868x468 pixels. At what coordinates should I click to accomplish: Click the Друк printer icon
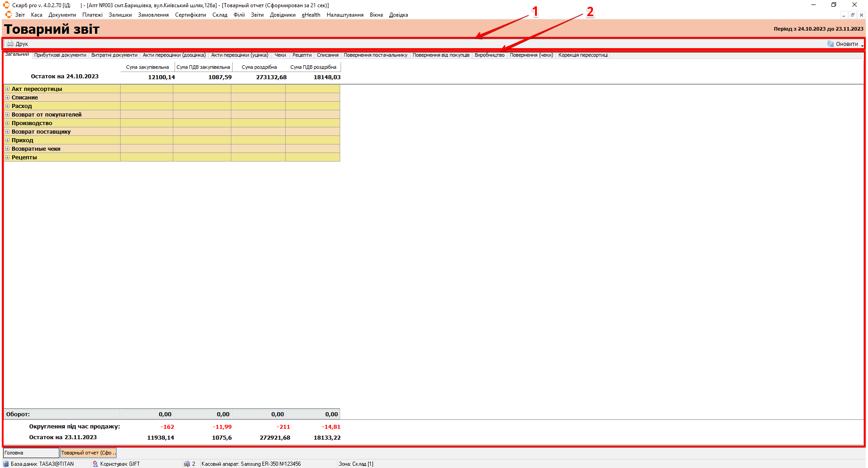tap(10, 44)
